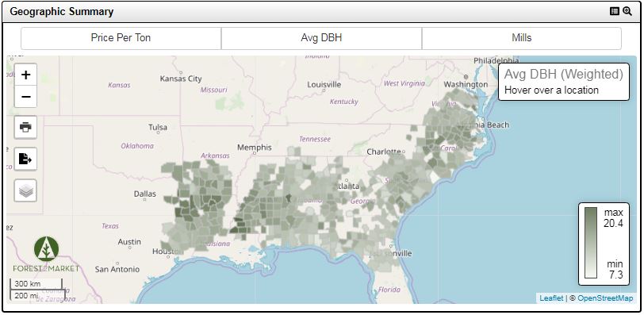Click the Geographic Summary panel title
The height and width of the screenshot is (315, 644).
pyautogui.click(x=62, y=11)
